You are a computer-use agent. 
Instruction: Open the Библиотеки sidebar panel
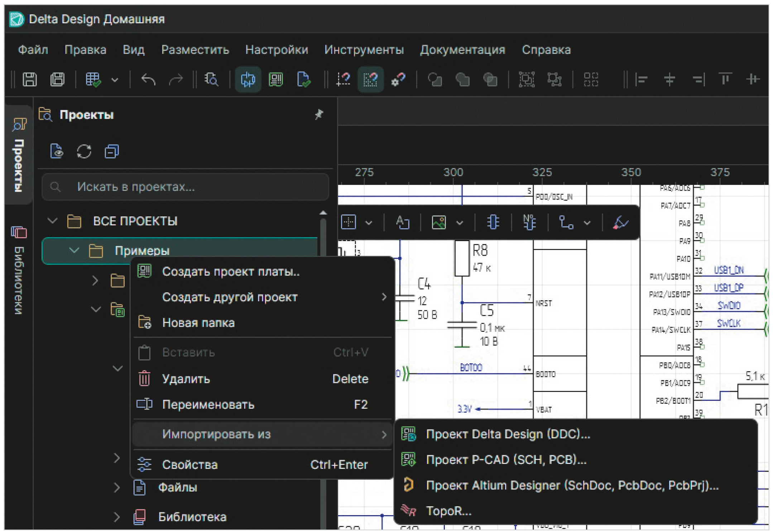(x=19, y=270)
